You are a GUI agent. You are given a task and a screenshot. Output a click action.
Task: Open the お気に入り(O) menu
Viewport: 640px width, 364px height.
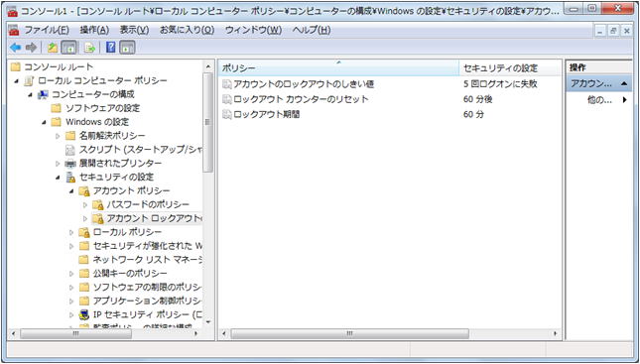[x=187, y=30]
